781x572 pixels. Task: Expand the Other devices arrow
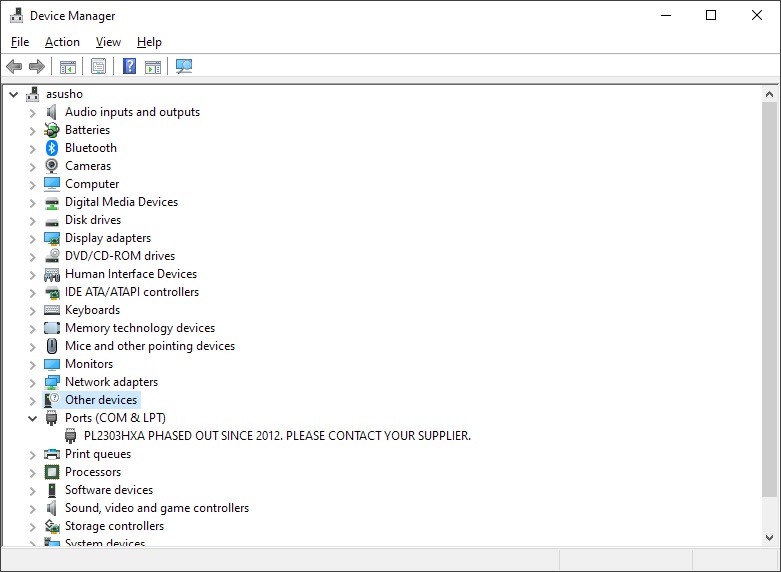(x=33, y=400)
